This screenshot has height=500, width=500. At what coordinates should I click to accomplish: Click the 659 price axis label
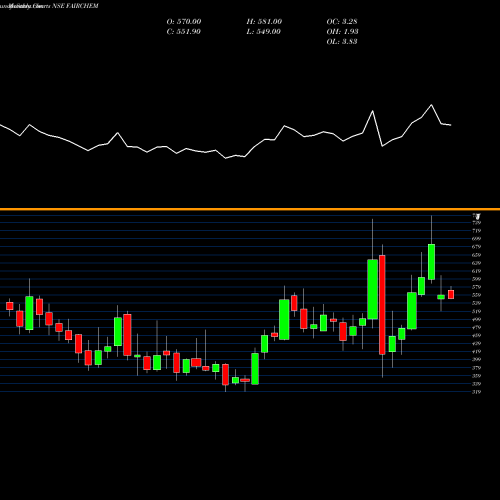point(477,255)
